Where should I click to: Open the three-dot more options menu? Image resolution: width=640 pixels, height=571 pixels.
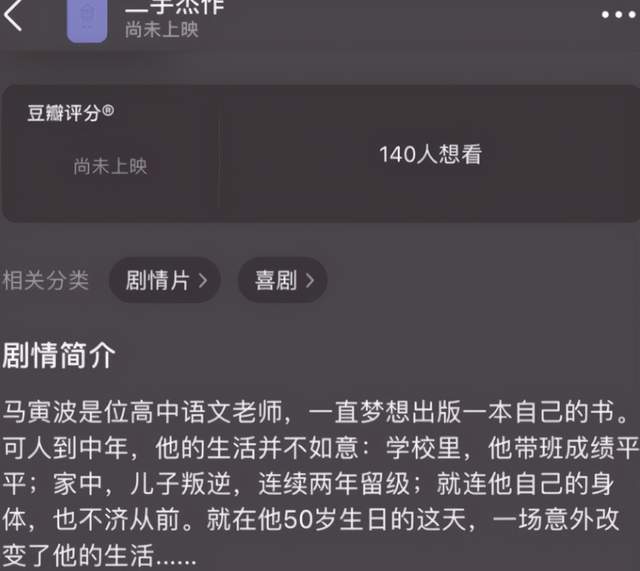(x=618, y=15)
